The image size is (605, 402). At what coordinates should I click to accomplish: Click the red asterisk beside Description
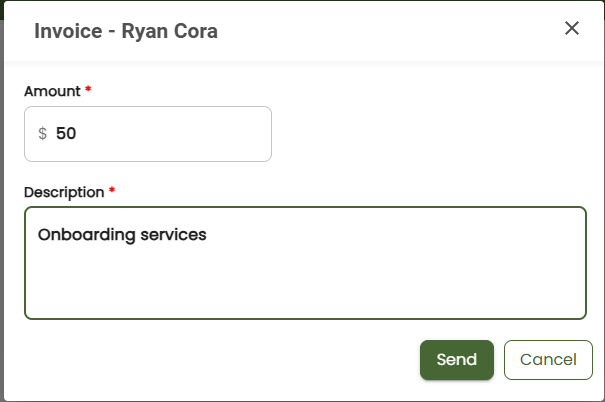tap(112, 191)
